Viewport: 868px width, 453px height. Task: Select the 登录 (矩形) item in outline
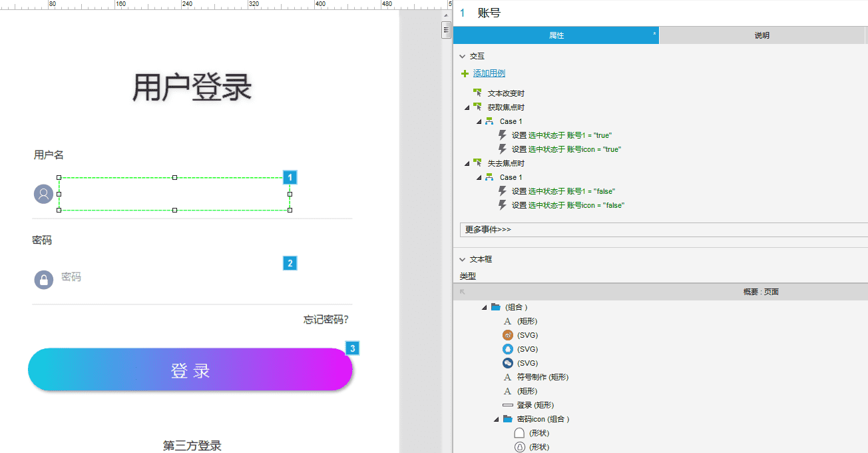[535, 405]
